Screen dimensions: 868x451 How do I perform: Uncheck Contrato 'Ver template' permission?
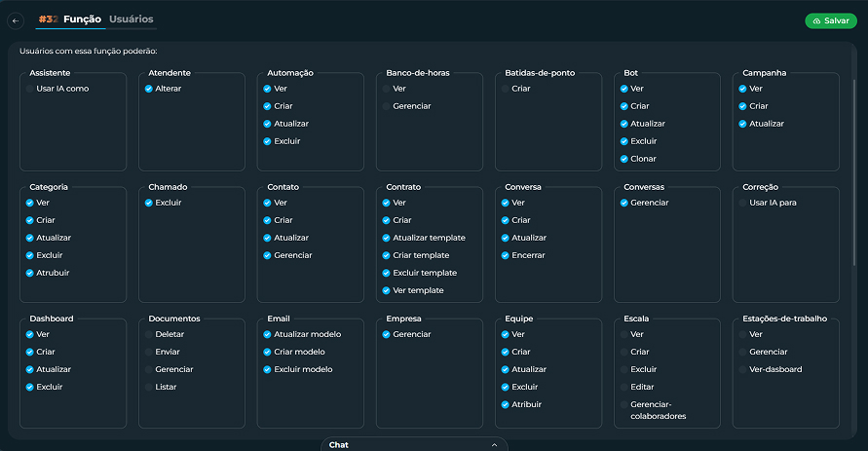[x=387, y=290]
